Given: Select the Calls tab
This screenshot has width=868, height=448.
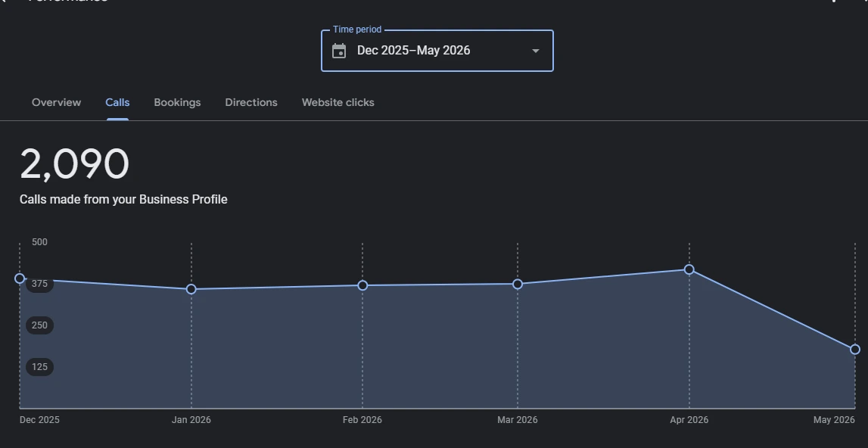Looking at the screenshot, I should click(x=117, y=102).
